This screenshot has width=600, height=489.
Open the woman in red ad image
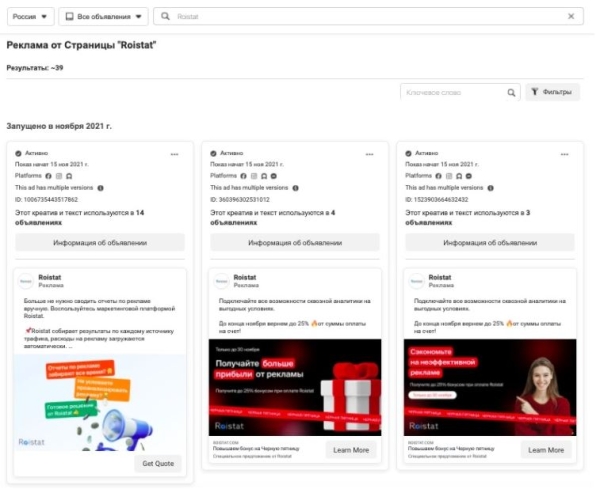[490, 387]
